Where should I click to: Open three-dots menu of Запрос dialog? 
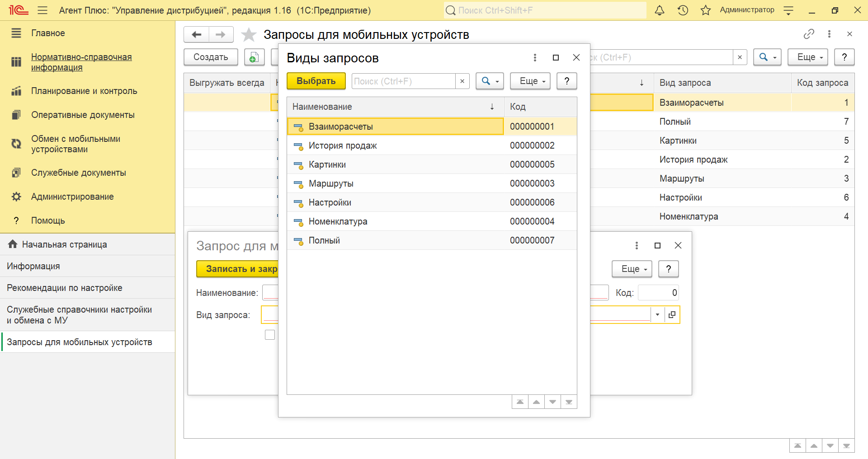pyautogui.click(x=637, y=245)
